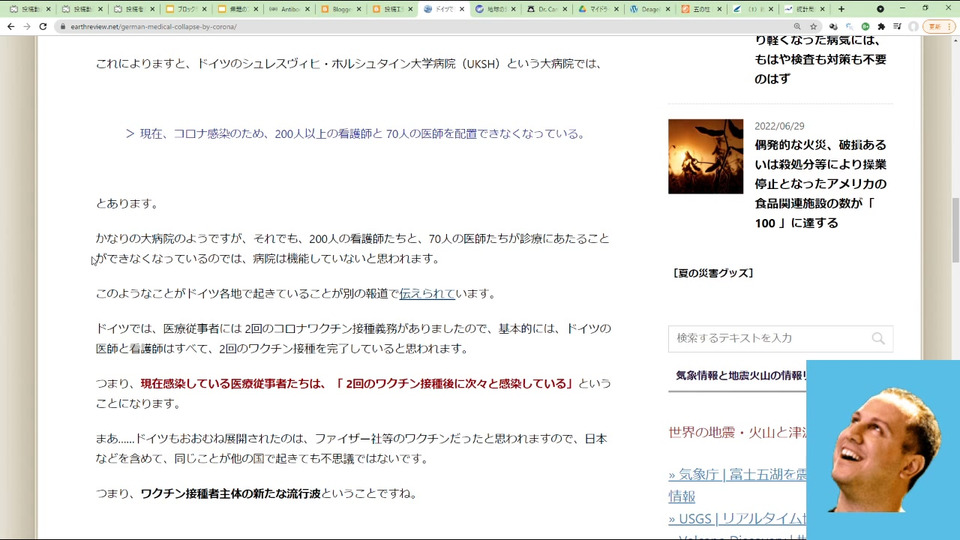Click the green circular extension icon
Screen dimensions: 960x540
(x=865, y=26)
